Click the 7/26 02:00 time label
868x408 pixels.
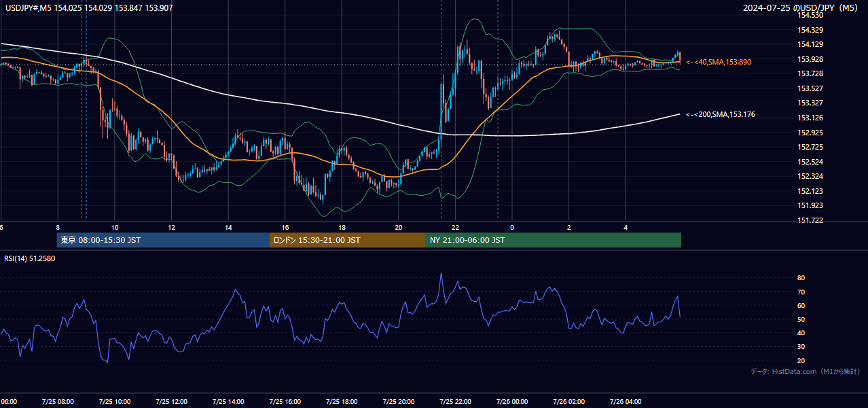pos(568,401)
